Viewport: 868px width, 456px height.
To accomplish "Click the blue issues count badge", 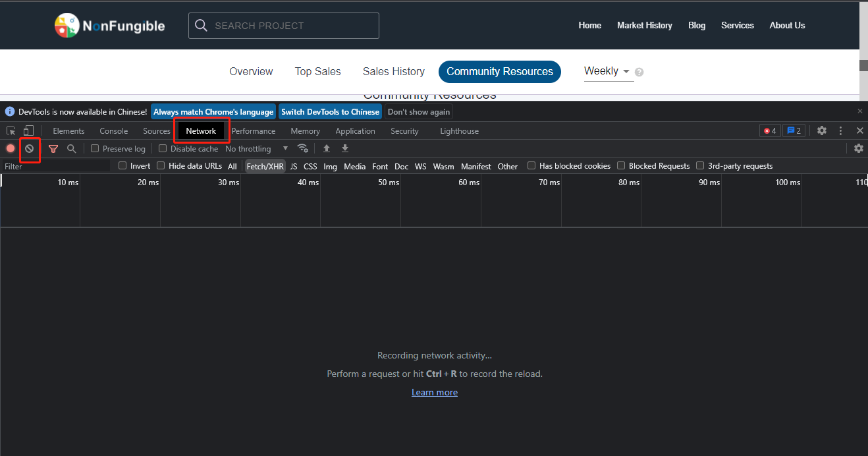I will click(x=794, y=130).
